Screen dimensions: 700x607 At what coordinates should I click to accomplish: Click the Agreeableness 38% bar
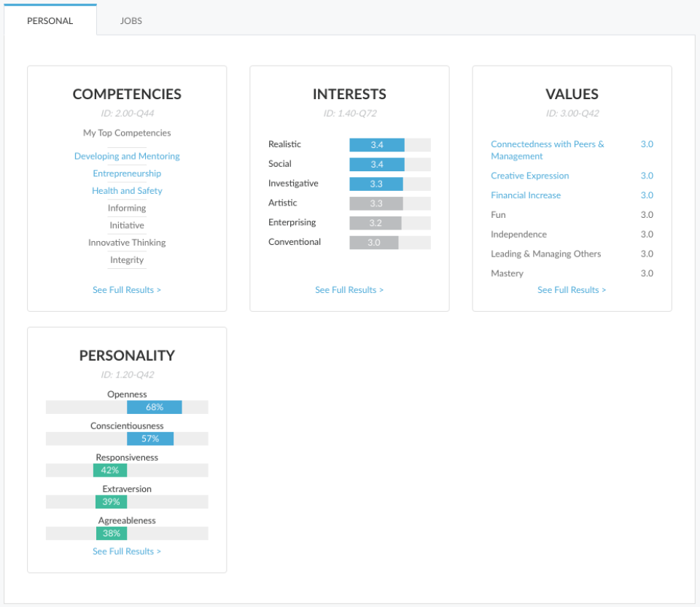[x=112, y=533]
